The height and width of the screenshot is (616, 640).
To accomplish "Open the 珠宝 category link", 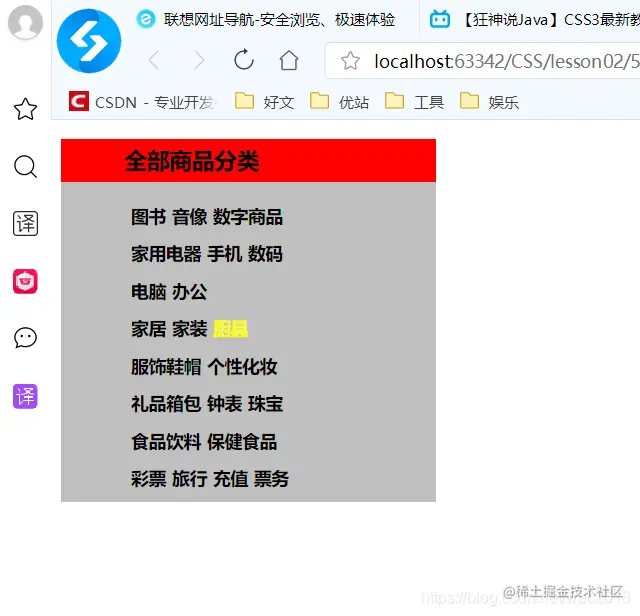I will (265, 404).
